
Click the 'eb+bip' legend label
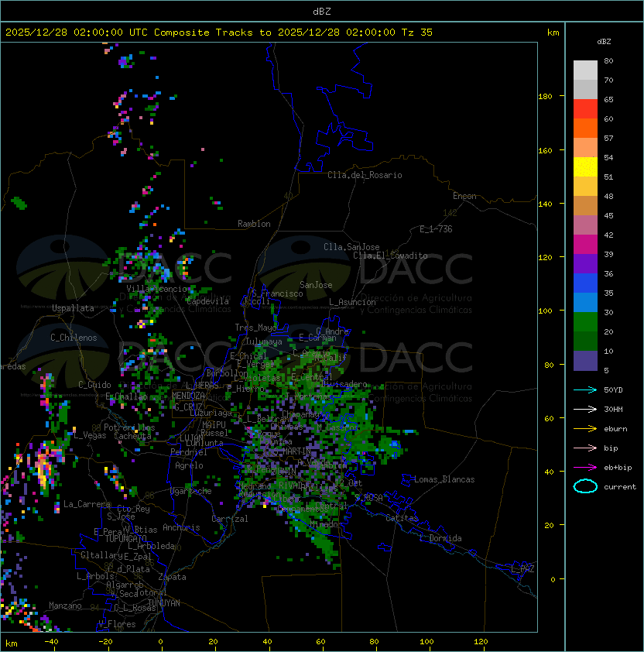point(618,468)
